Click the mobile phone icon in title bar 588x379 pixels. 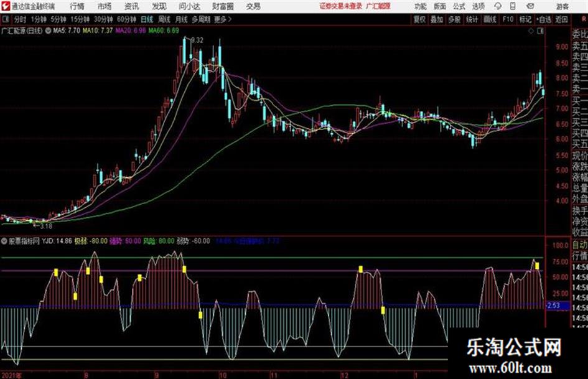pyautogui.click(x=513, y=6)
